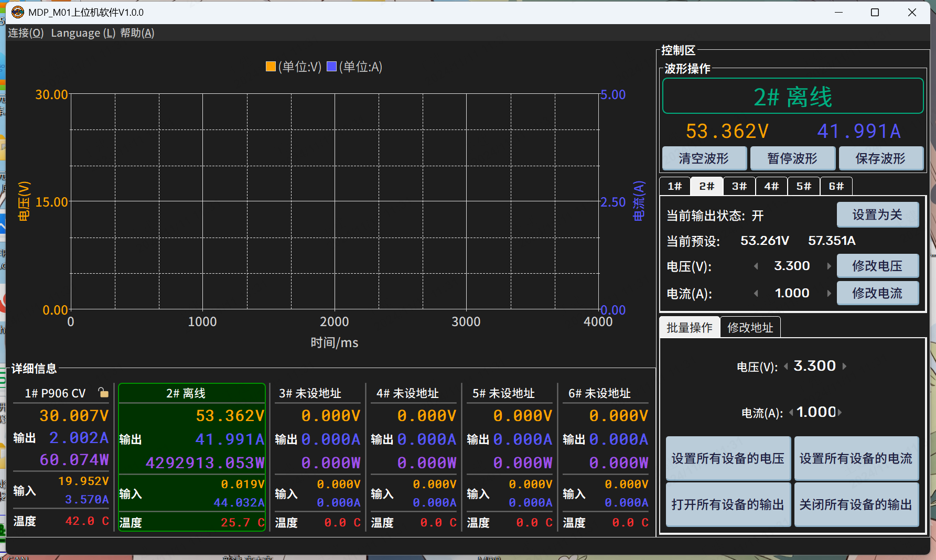The height and width of the screenshot is (560, 936).
Task: Switch to channel tab 2#
Action: point(707,186)
